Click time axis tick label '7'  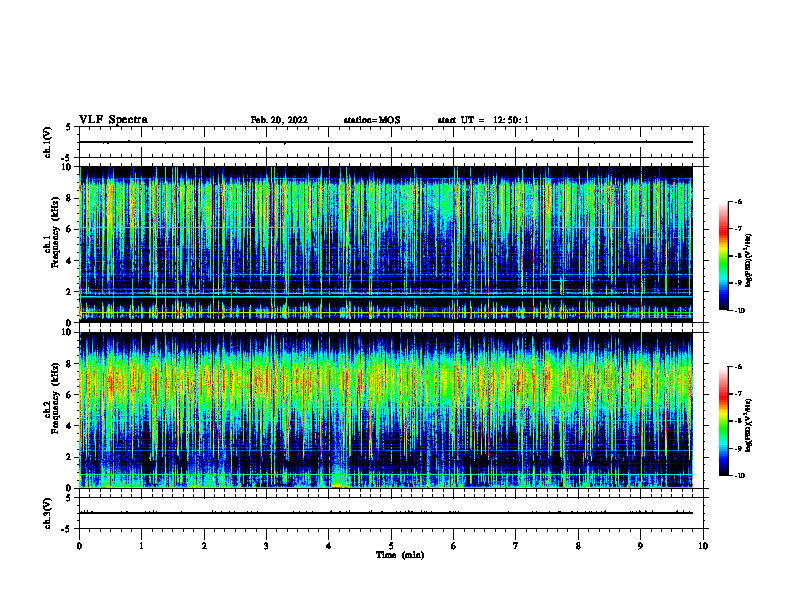[516, 546]
